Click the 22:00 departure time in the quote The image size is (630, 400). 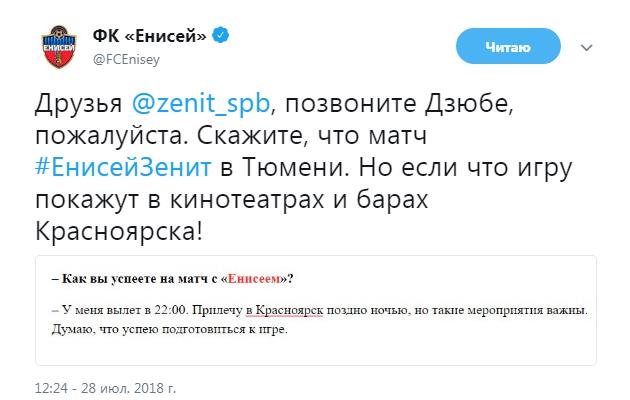tap(161, 312)
